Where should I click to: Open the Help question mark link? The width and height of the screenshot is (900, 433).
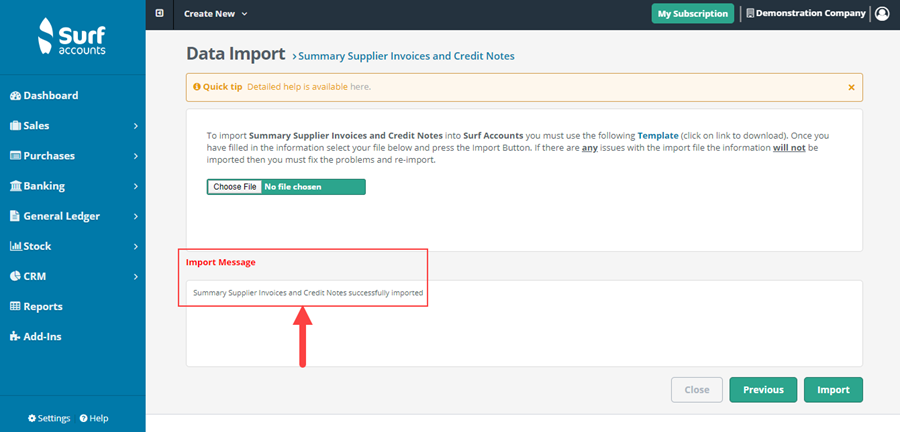click(x=94, y=418)
